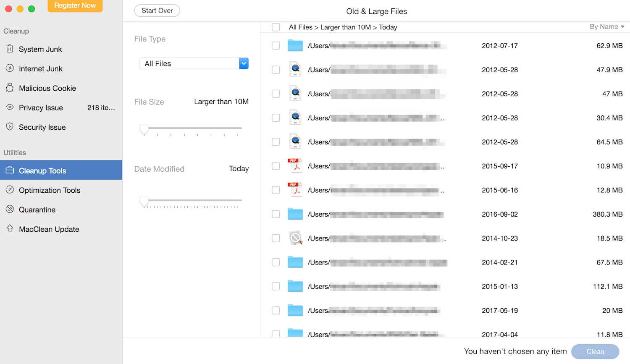This screenshot has height=364, width=630.
Task: Select the Internet Junk sidebar icon
Action: pyautogui.click(x=40, y=68)
